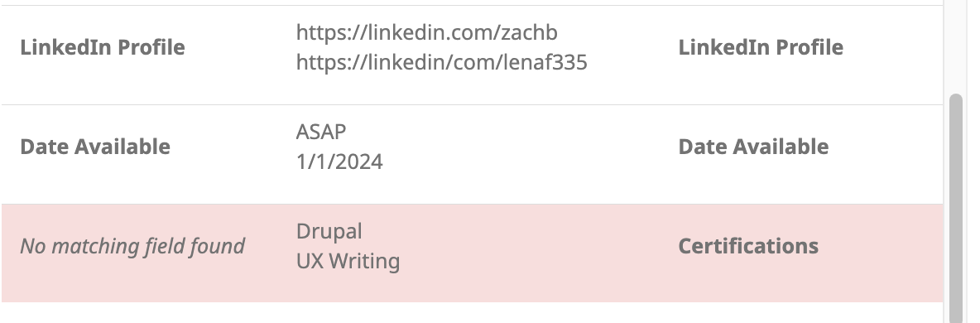Select the ASAP sample value
This screenshot has height=323, width=980.
click(321, 132)
